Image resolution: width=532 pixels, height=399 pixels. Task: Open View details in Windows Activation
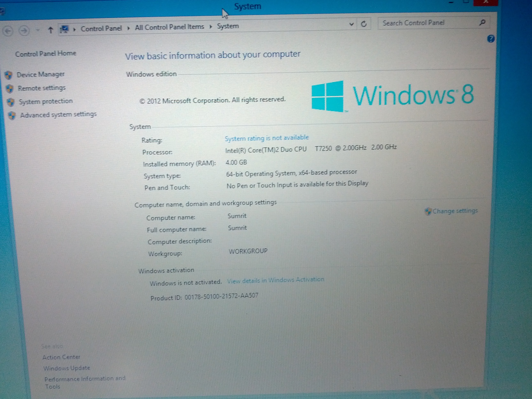click(276, 280)
